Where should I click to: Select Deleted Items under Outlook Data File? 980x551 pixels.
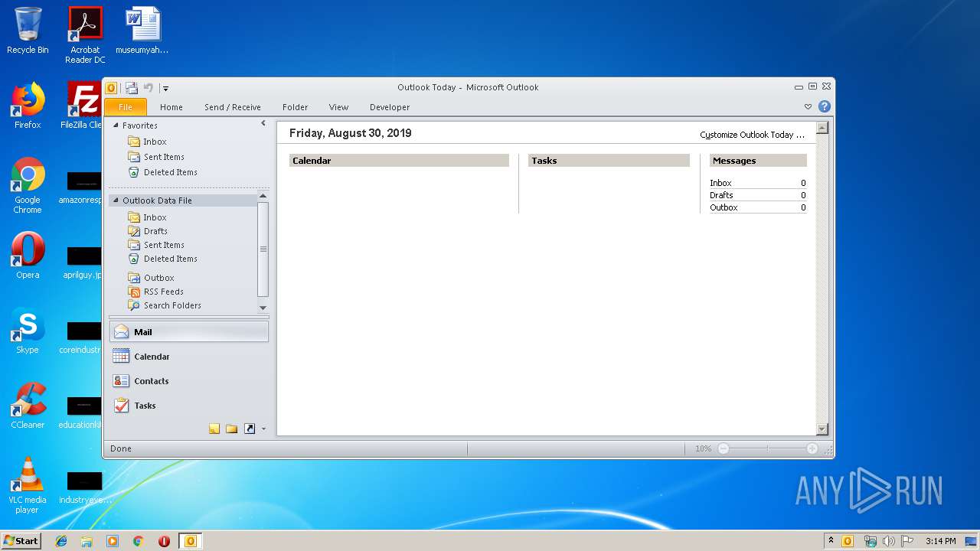171,259
